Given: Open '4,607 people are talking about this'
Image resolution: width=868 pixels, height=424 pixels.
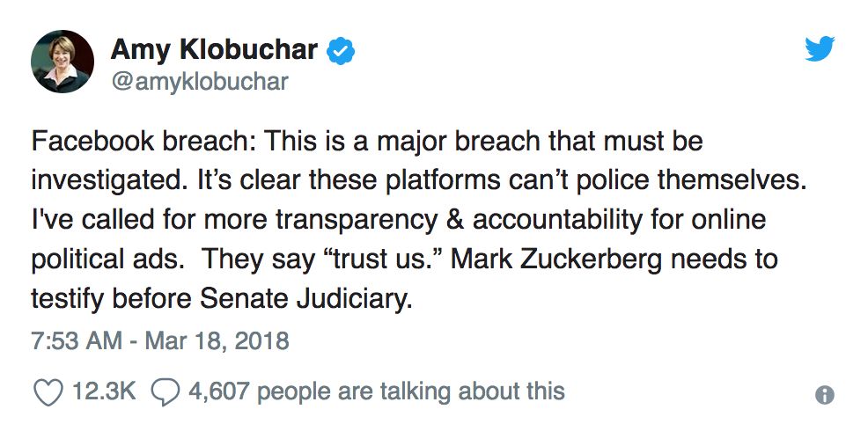Looking at the screenshot, I should 377,391.
